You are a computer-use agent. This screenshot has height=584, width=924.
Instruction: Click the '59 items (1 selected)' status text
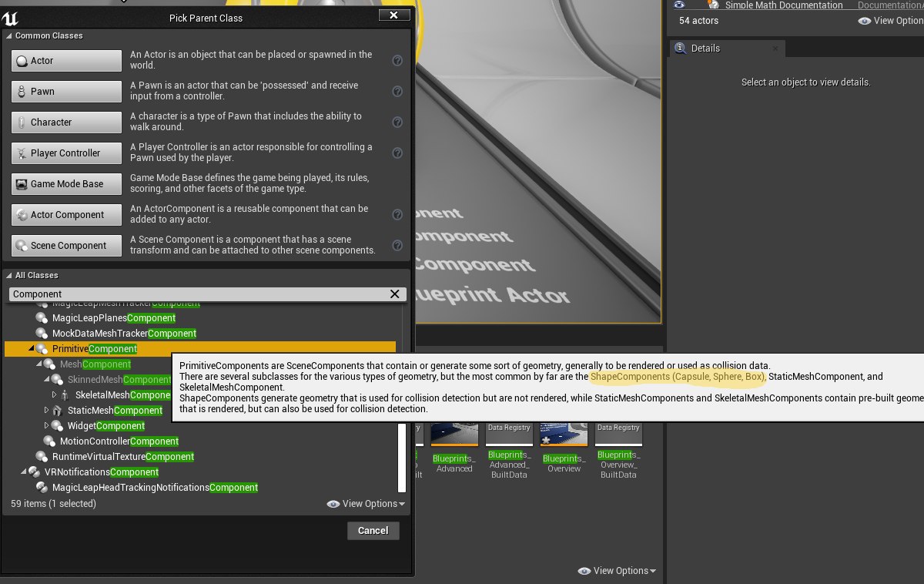coord(53,504)
